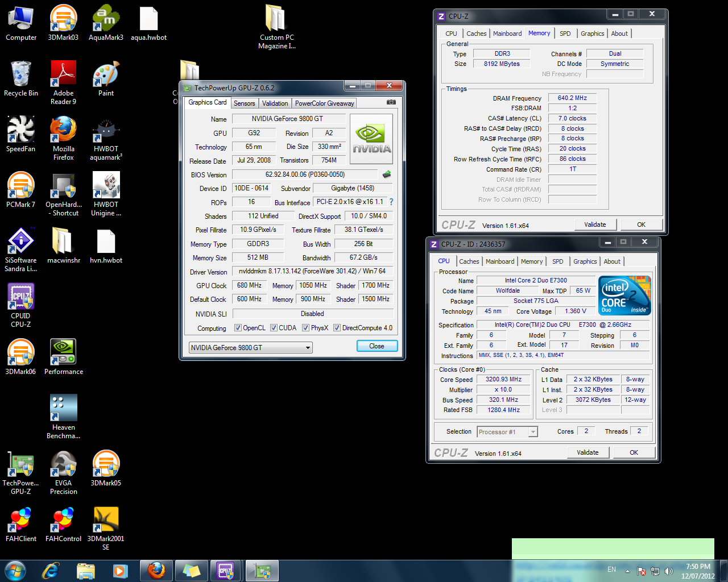Open Windows Media Player from taskbar
Image resolution: width=728 pixels, height=582 pixels.
click(x=120, y=571)
